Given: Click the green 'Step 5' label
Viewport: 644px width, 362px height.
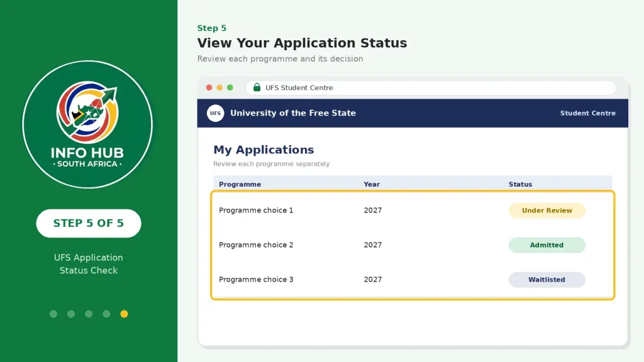Looking at the screenshot, I should [211, 28].
